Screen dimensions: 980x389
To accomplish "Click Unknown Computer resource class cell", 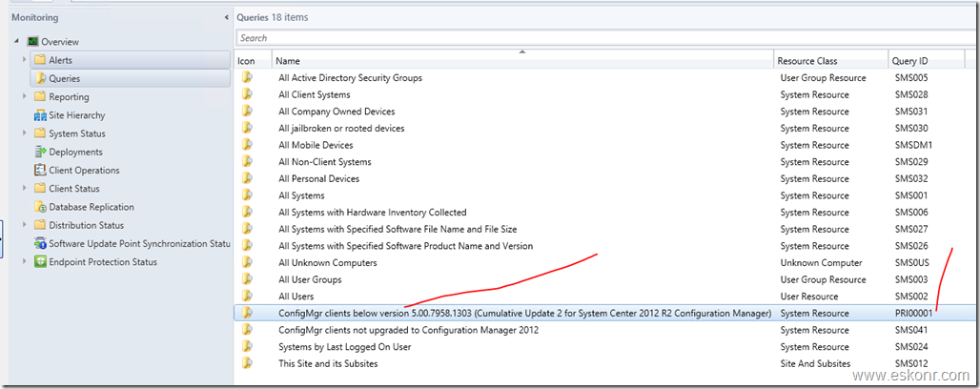I will (x=821, y=262).
